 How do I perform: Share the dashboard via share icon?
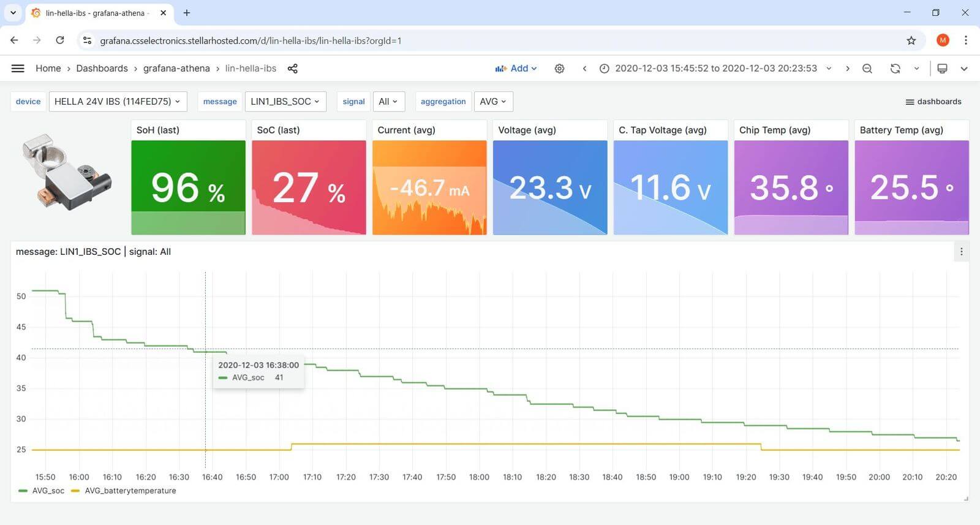293,69
